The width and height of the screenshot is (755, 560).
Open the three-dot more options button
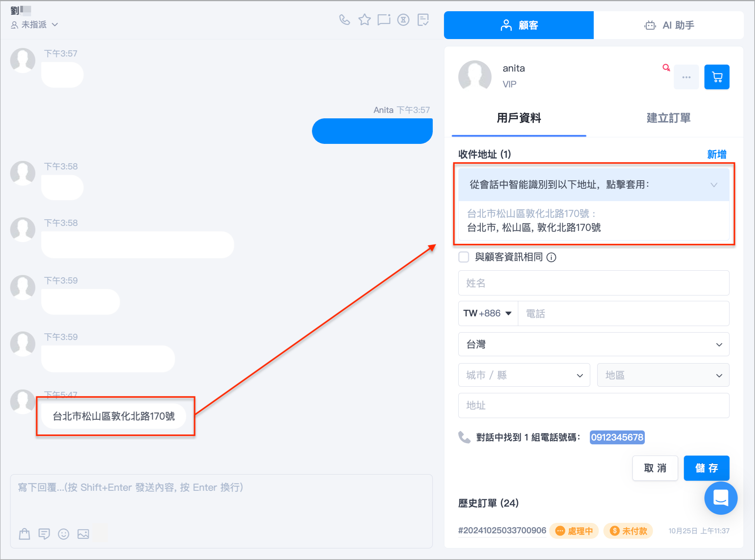[x=686, y=77]
